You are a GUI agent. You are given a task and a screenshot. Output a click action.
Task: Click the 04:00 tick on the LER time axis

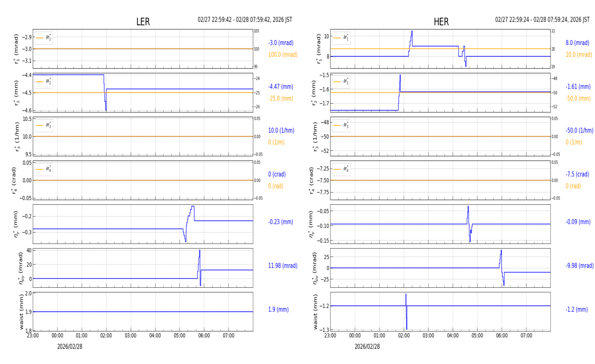[x=155, y=336]
